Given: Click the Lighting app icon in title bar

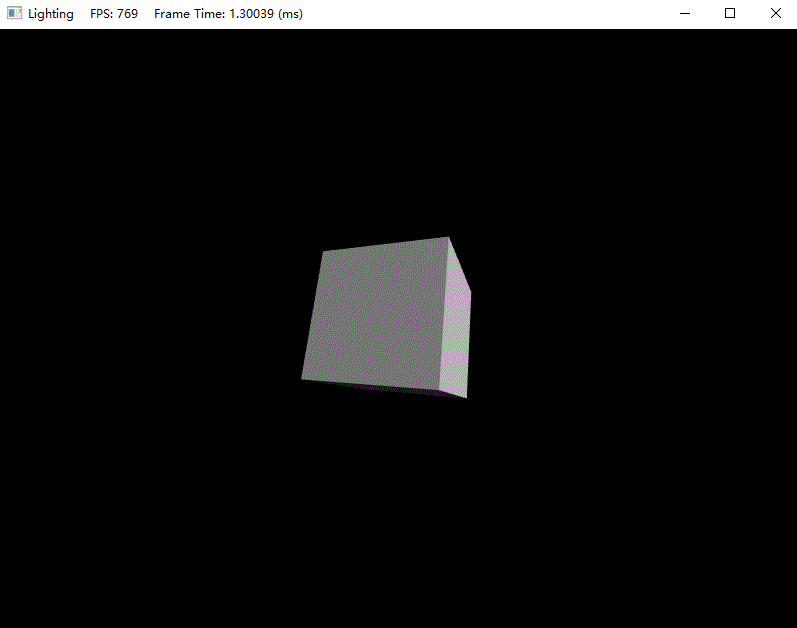Looking at the screenshot, I should coord(15,13).
